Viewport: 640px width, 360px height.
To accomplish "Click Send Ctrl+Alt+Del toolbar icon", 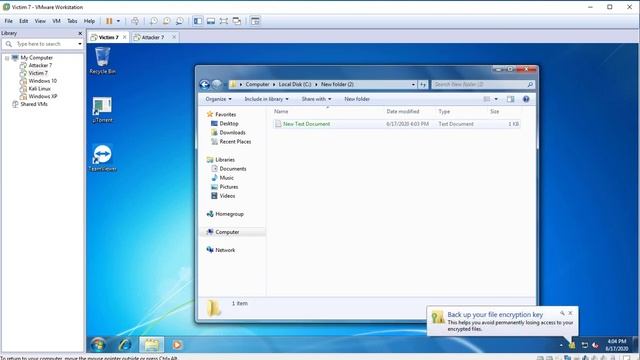I will tap(135, 21).
